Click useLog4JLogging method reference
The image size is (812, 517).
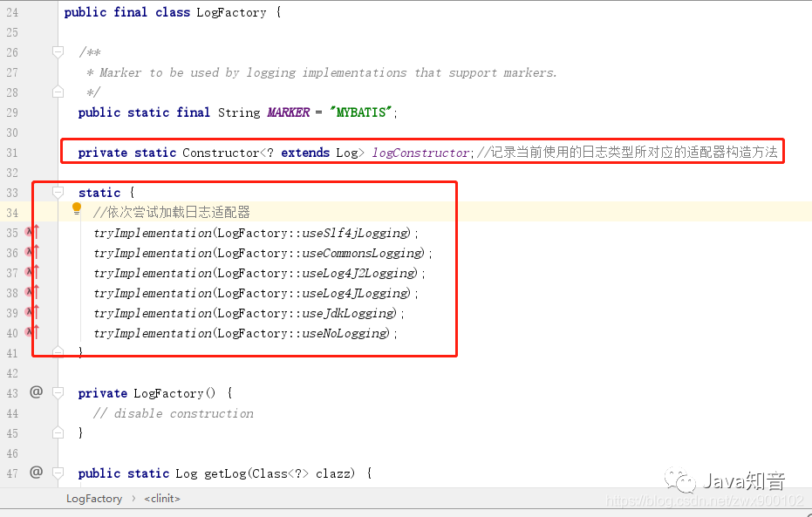[x=356, y=293]
